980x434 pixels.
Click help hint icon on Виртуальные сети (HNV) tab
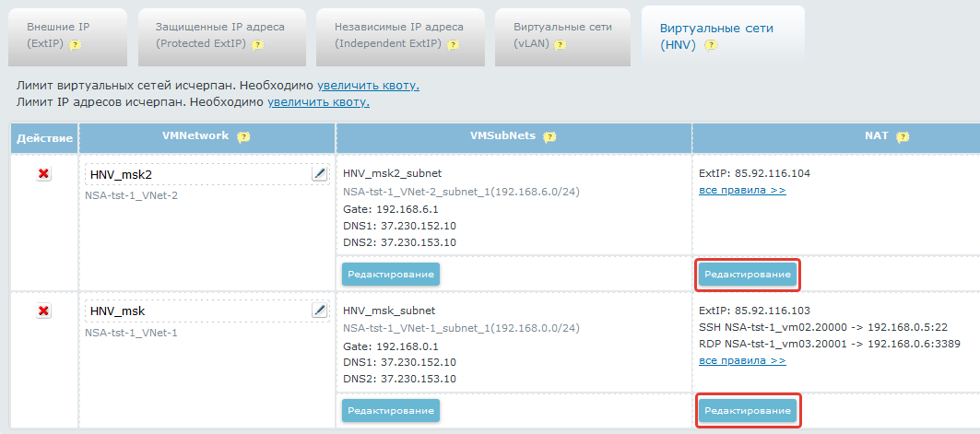(711, 45)
